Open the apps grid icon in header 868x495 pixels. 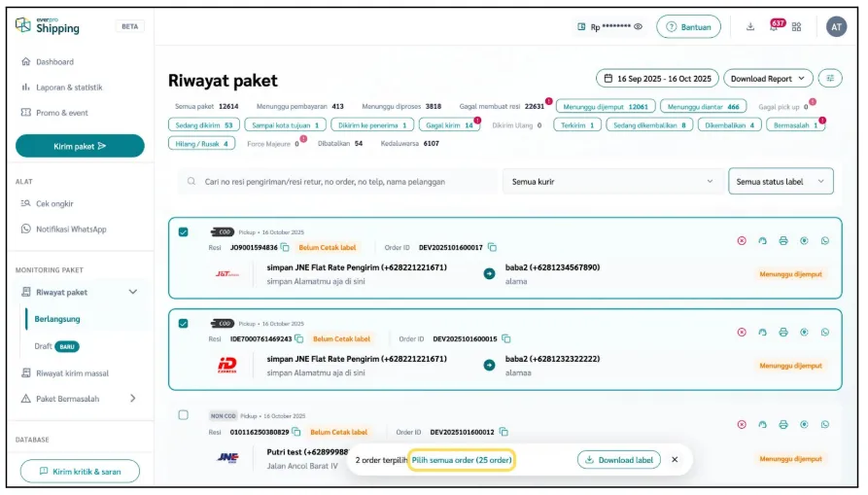(x=797, y=27)
